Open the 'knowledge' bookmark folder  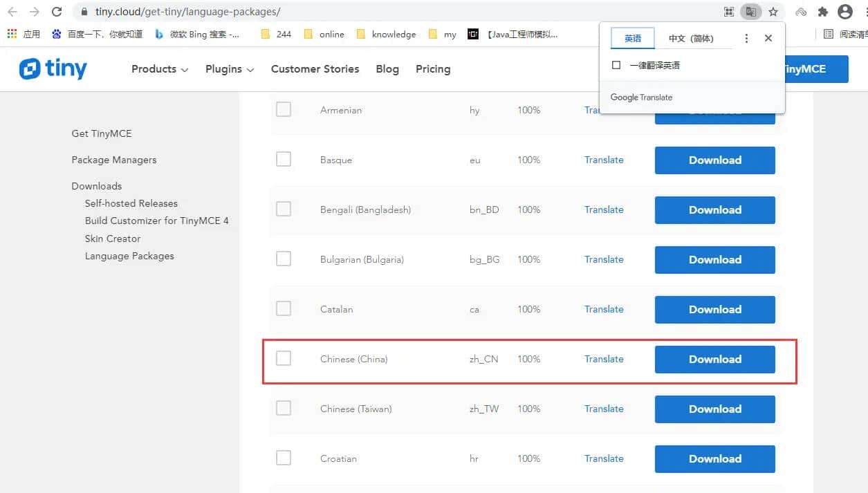(386, 34)
